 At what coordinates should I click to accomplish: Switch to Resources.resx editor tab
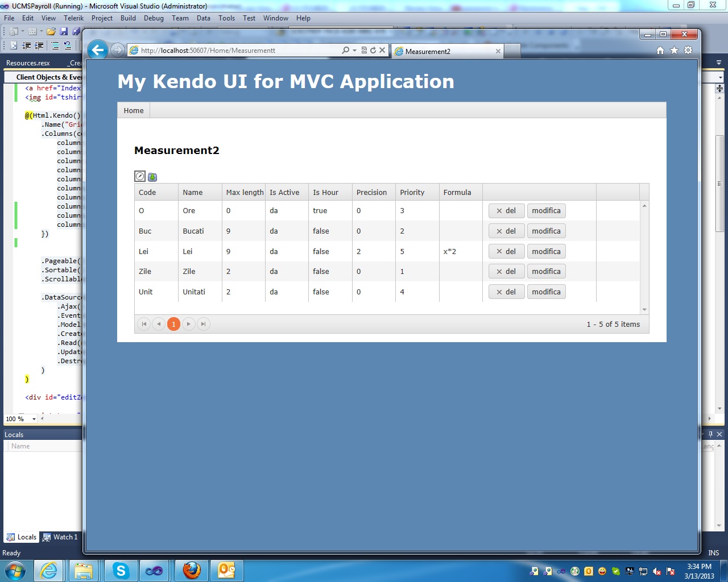pos(28,63)
